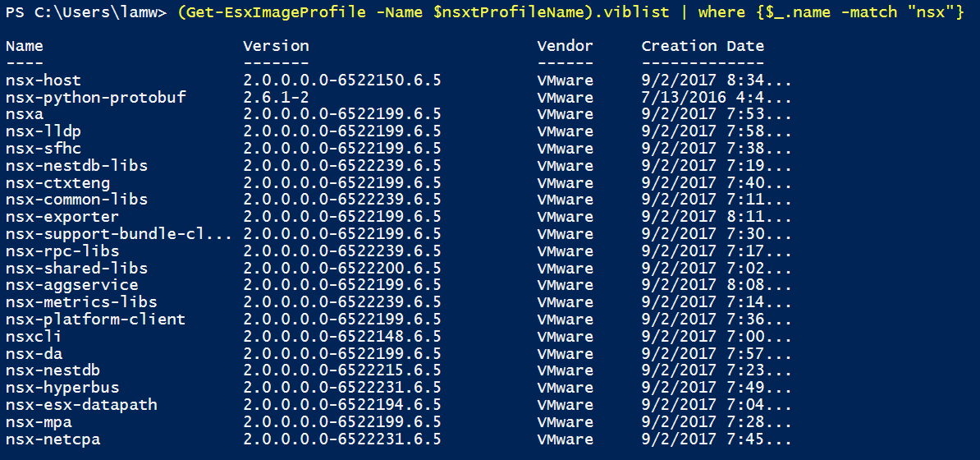Click the Version column header
The width and height of the screenshot is (980, 460).
(x=276, y=46)
